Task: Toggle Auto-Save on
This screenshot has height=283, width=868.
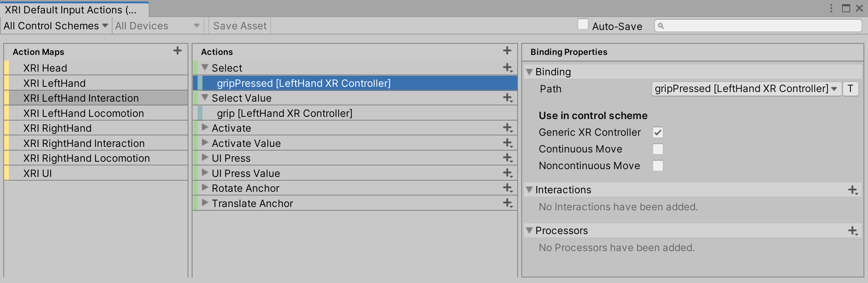Action: point(583,24)
